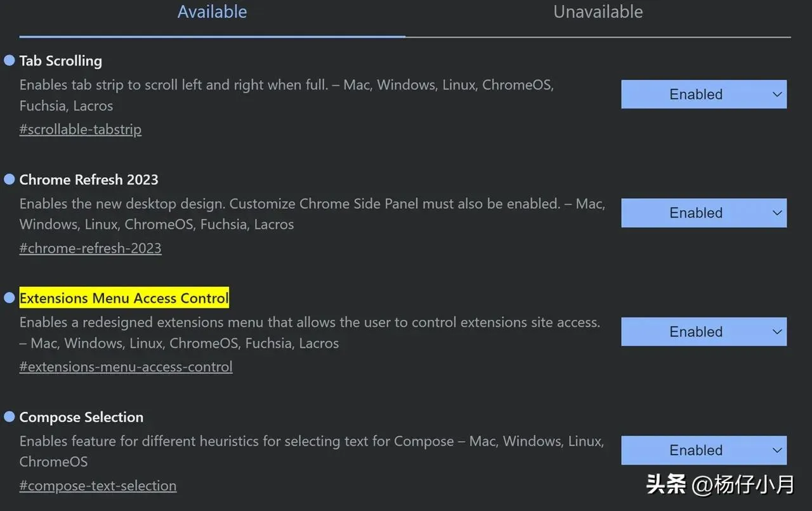Click the highlighted Extensions Menu Access Control title

(x=124, y=298)
